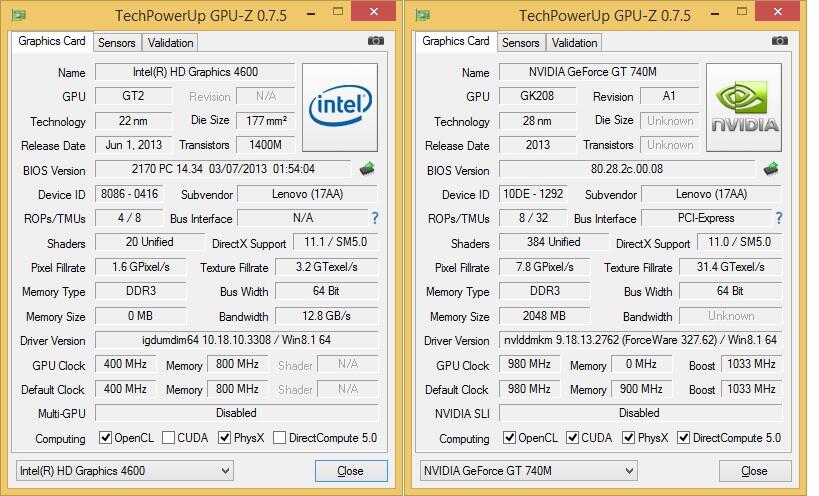Click the Bus Interface question mark in Intel window
This screenshot has width=819, height=496.
(x=375, y=218)
